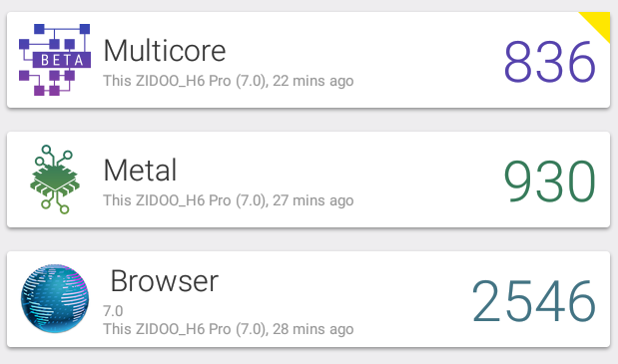The image size is (618, 364).
Task: Click the Metal 27 mins ago subtitle
Action: point(229,200)
